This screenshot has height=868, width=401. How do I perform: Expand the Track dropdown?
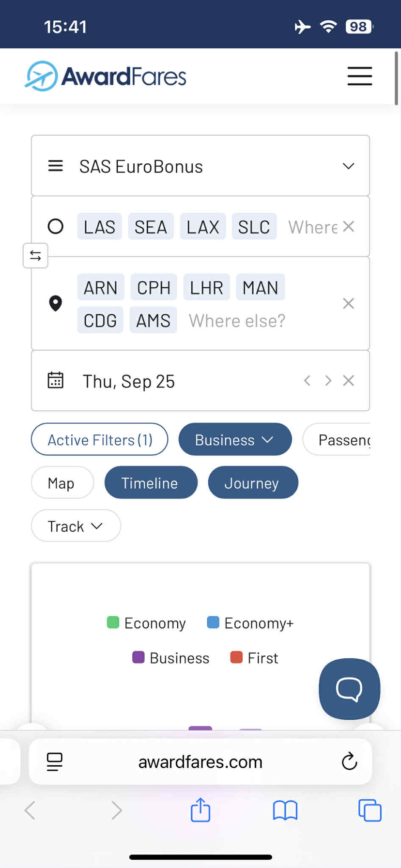point(76,526)
